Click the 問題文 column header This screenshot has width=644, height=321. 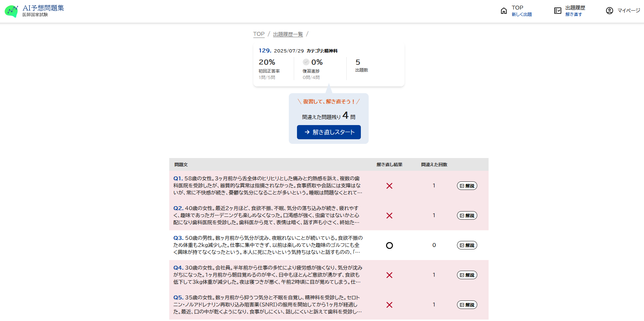181,165
